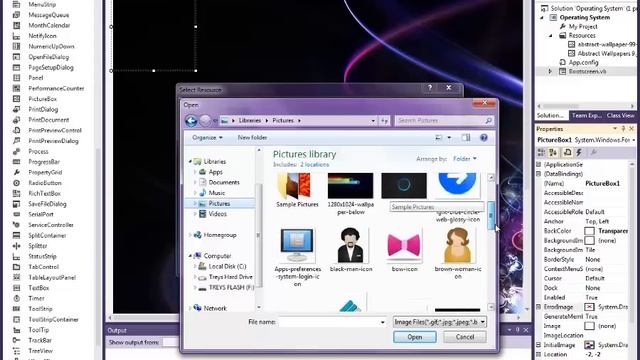640x360 pixels.
Task: Select RichTextBox icon in the Toolbox
Action: pyautogui.click(x=16, y=193)
